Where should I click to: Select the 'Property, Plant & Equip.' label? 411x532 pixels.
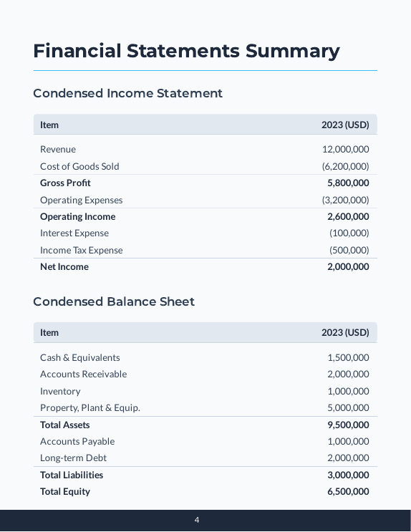pos(90,408)
